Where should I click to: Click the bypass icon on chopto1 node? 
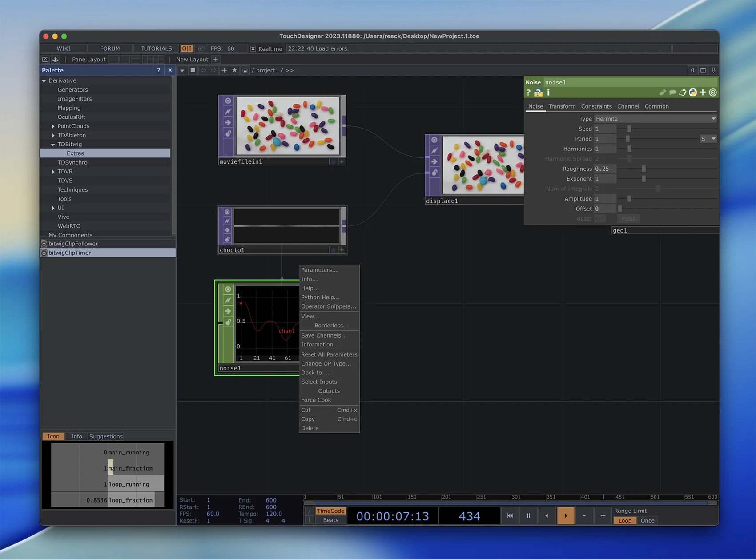[227, 221]
